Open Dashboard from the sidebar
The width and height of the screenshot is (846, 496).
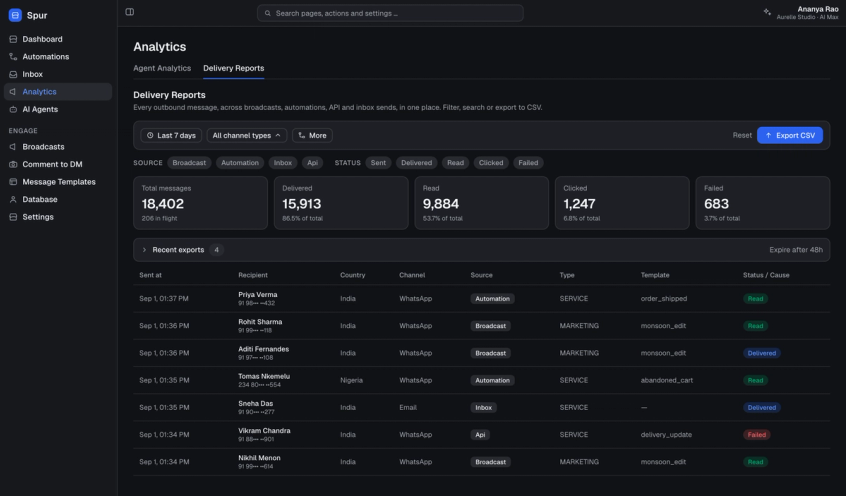coord(58,39)
